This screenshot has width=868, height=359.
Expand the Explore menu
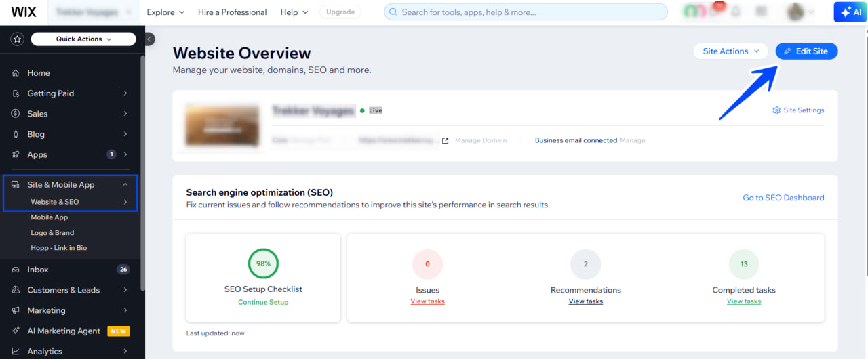point(165,12)
